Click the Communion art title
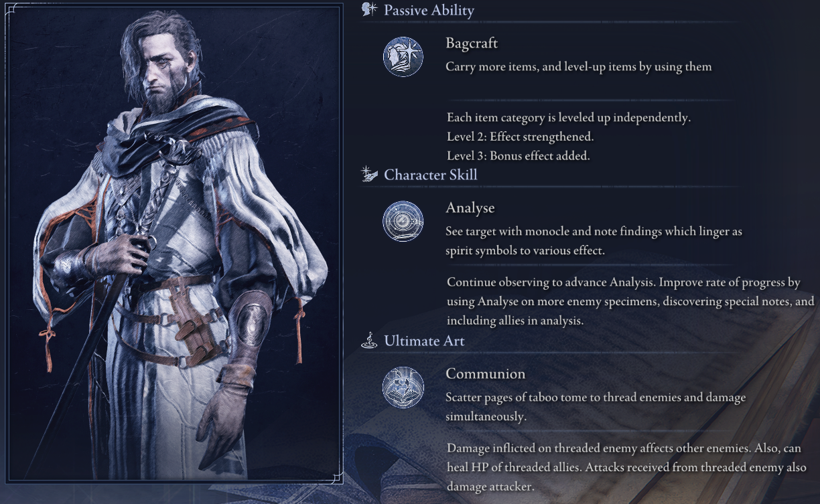 (486, 373)
